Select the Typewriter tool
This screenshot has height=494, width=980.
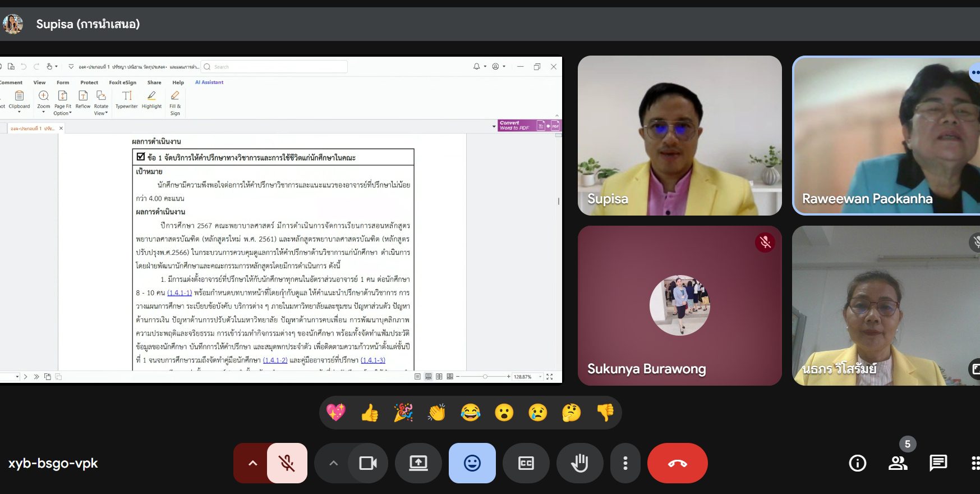pyautogui.click(x=127, y=99)
